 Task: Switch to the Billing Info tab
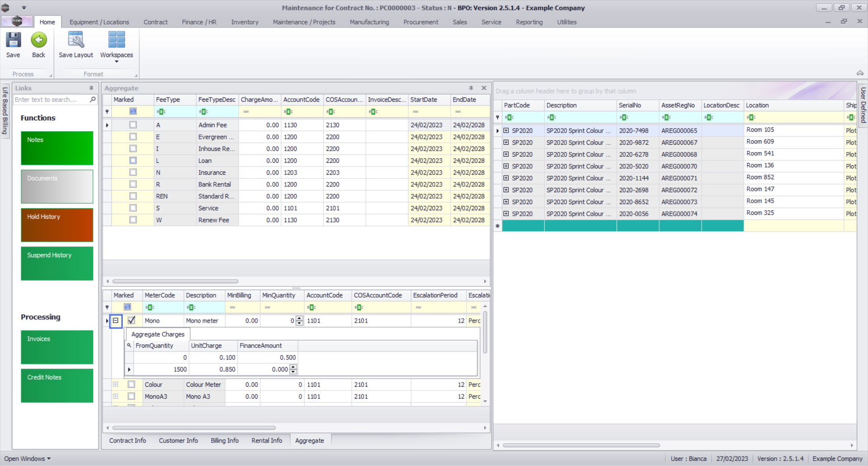click(224, 441)
